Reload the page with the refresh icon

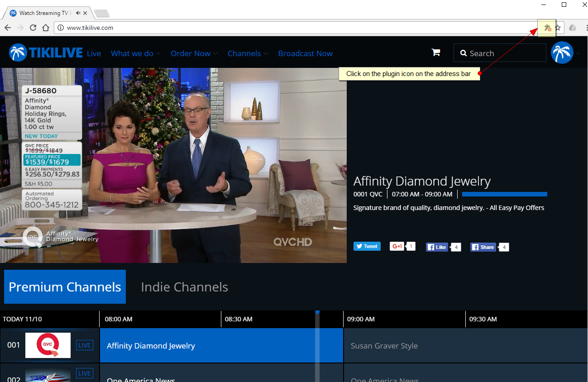(x=33, y=28)
